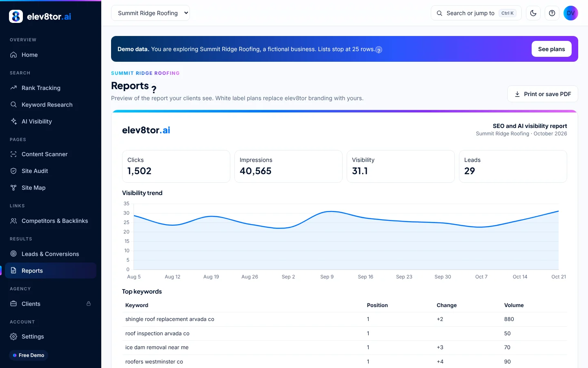Click the Rank Tracking trend arrow icon
588x368 pixels.
point(13,88)
